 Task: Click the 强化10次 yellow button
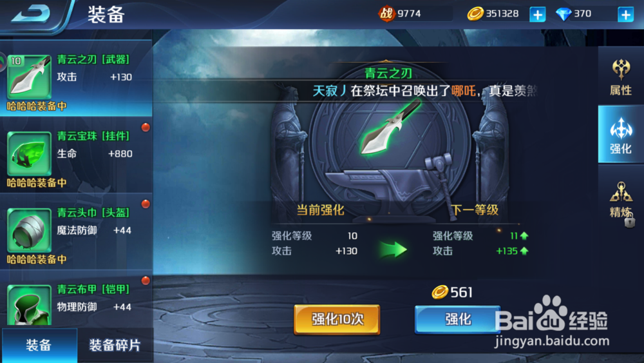[x=337, y=319]
